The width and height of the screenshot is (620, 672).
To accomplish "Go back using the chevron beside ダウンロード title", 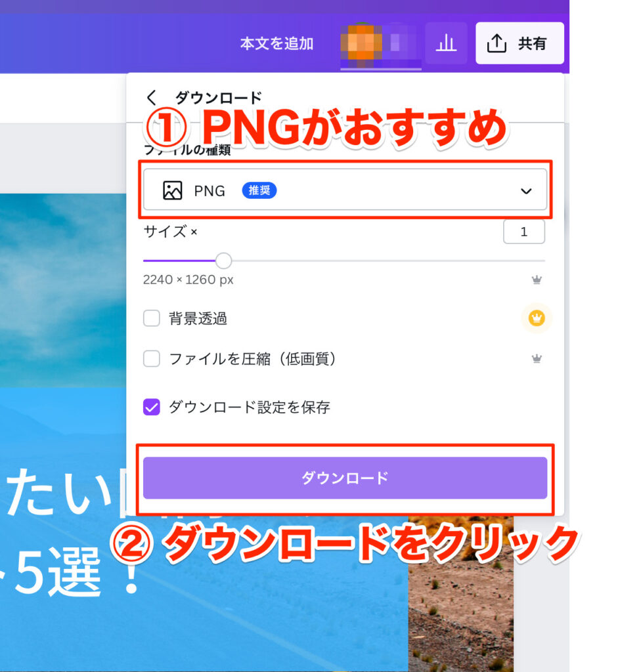I will click(151, 98).
